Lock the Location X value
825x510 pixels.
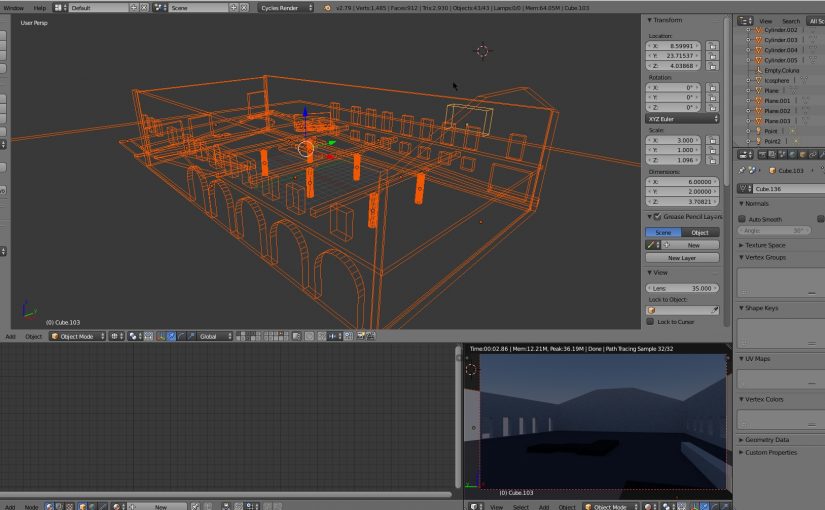[713, 46]
